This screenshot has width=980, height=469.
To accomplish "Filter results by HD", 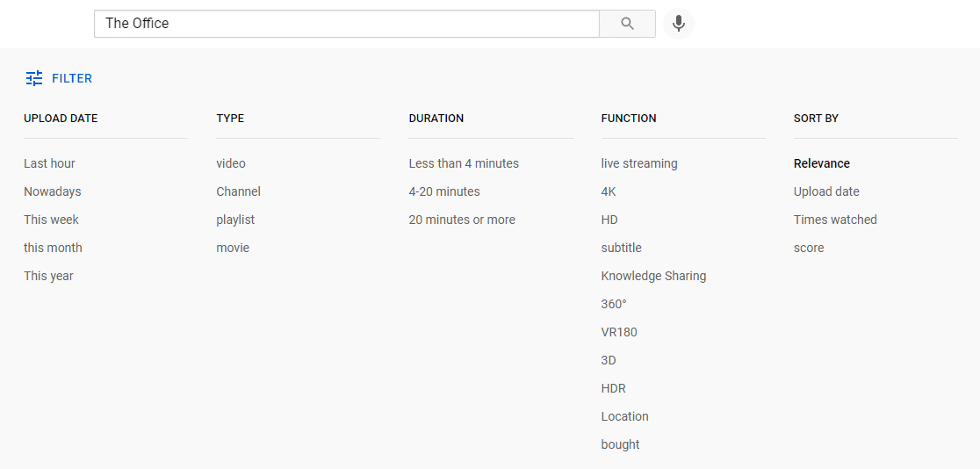I will coord(609,220).
